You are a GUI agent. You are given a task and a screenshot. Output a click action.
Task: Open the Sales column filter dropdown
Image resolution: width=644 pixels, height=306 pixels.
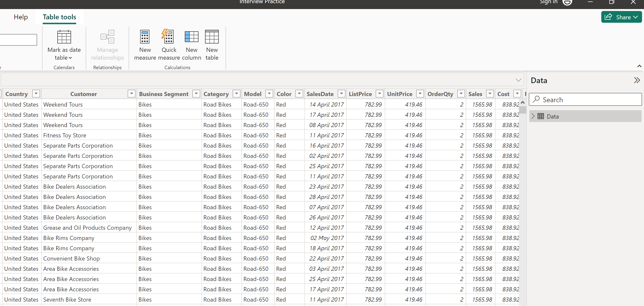(490, 94)
